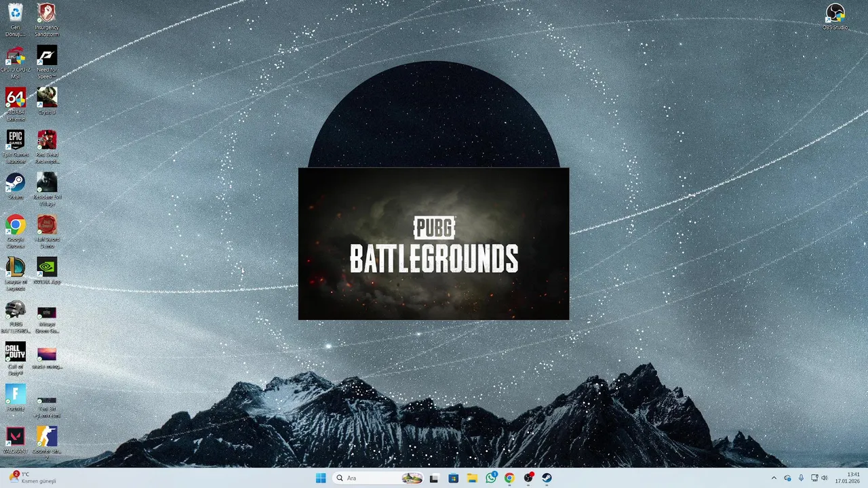Open CPUID CPU-Z MSI shortcut

(x=15, y=62)
